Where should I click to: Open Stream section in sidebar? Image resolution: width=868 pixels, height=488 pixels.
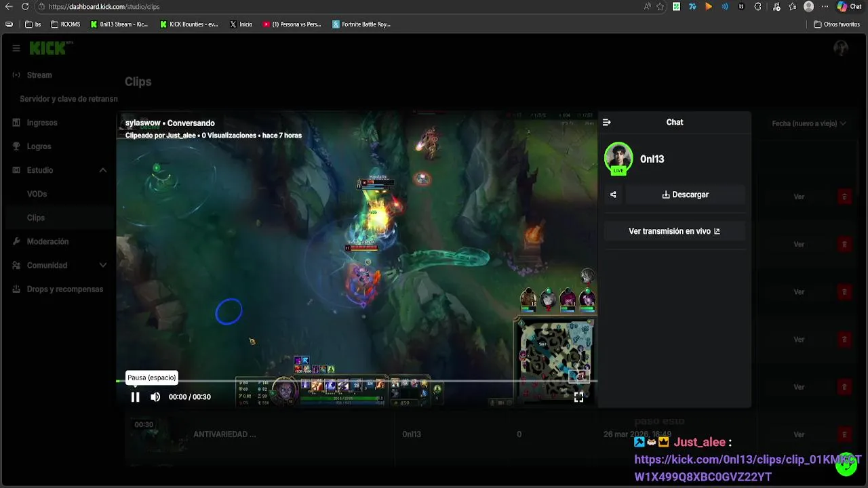coord(39,75)
